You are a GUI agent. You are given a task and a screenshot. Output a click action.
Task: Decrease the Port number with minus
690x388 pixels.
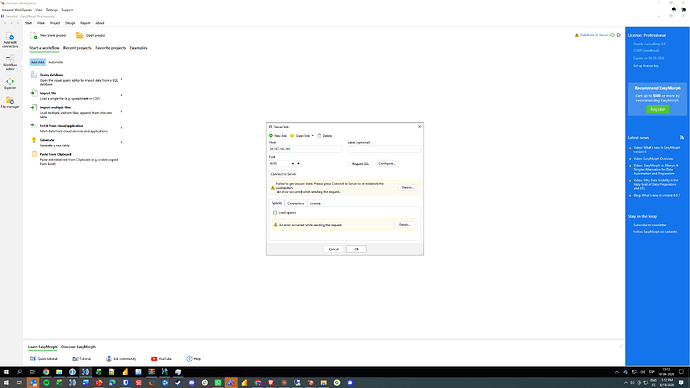(293, 163)
